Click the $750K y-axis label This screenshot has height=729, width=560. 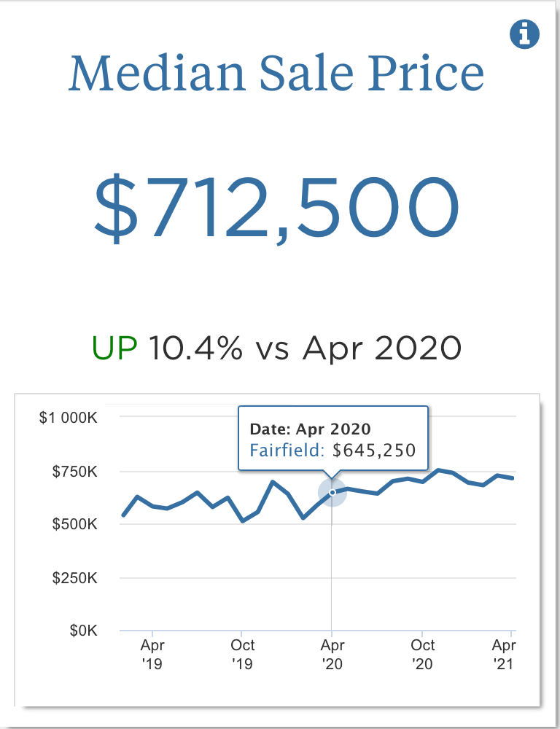click(x=77, y=471)
